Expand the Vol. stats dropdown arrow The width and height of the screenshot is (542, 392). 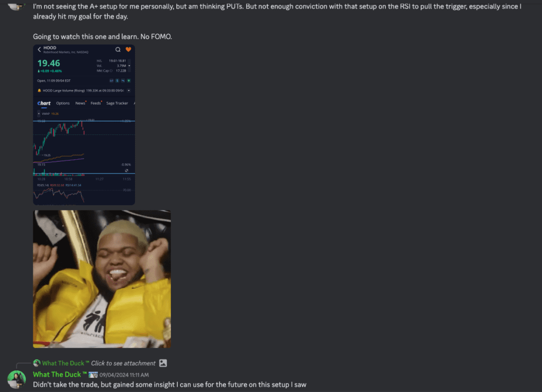pos(129,66)
